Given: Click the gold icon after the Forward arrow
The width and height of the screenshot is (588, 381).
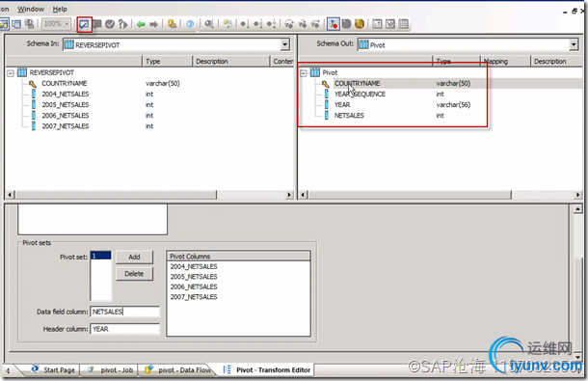Looking at the screenshot, I should tap(173, 24).
